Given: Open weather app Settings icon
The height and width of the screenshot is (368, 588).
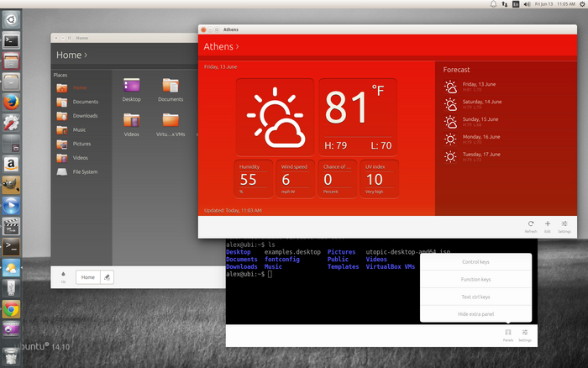Looking at the screenshot, I should click(x=564, y=224).
